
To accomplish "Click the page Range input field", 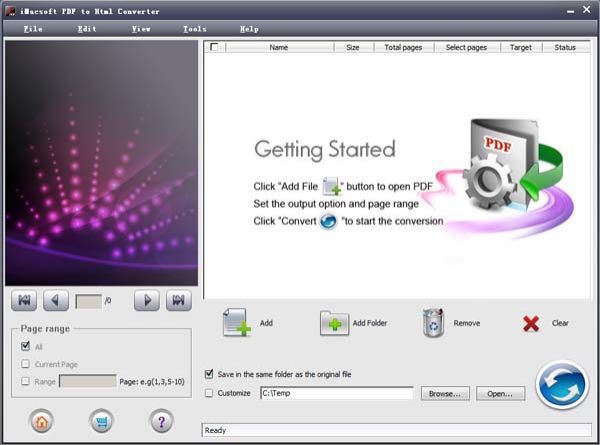I will point(88,381).
